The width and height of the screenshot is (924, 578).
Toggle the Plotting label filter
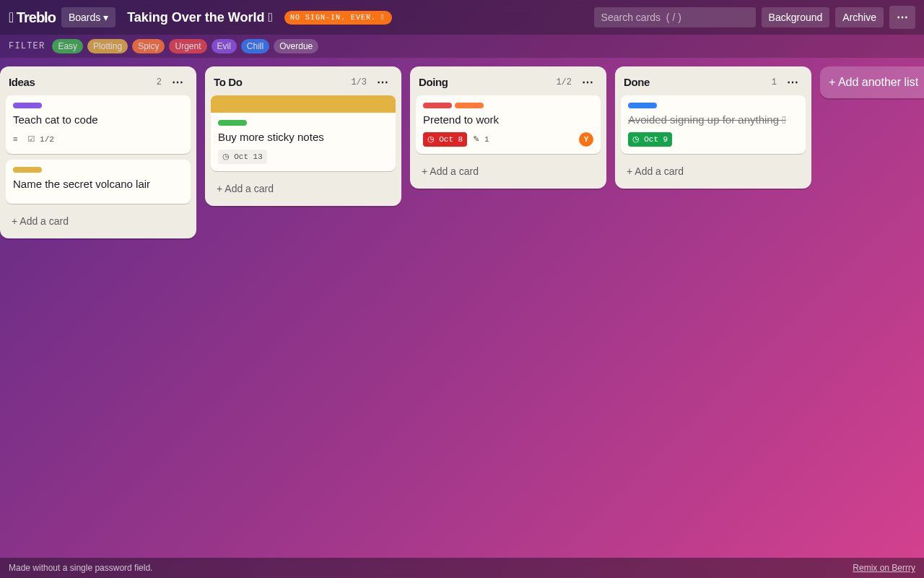[108, 46]
